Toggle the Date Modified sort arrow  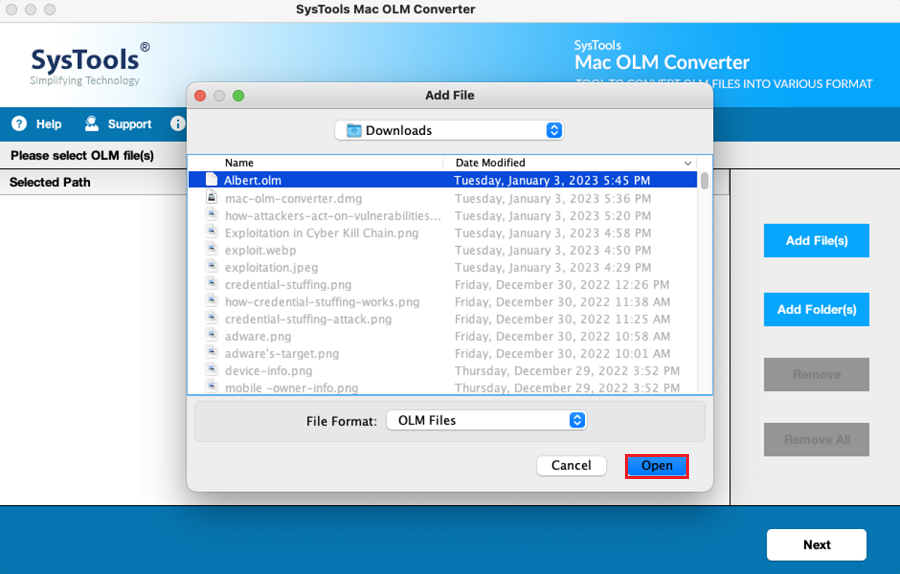[687, 163]
